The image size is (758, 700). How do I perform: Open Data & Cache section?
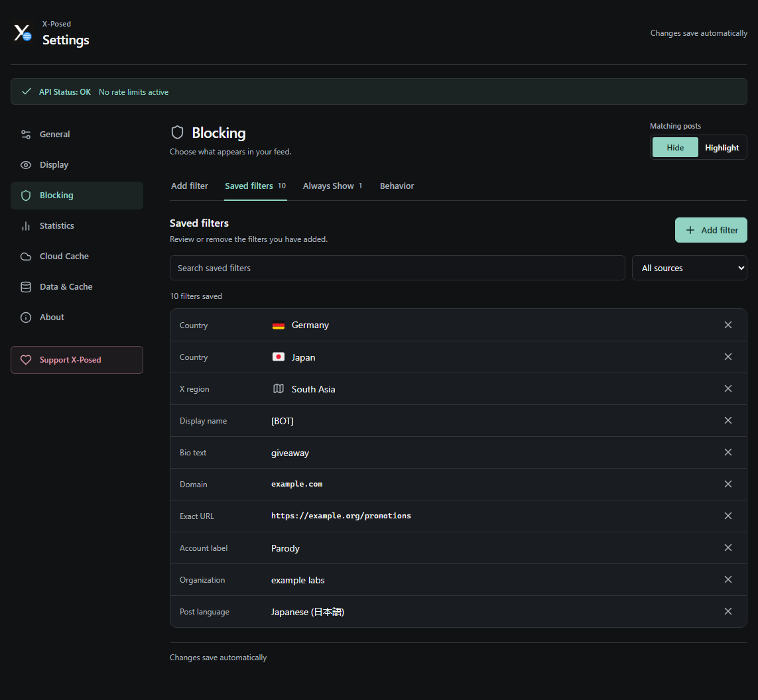(x=77, y=286)
